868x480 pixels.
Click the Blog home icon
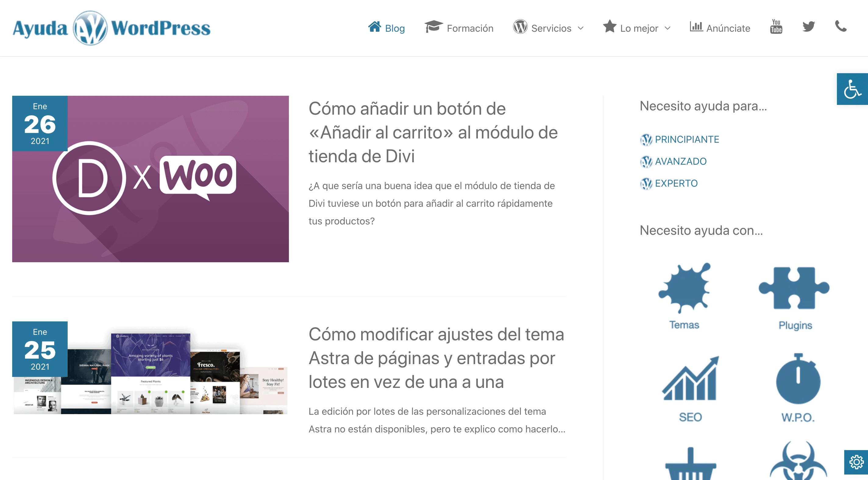click(374, 26)
